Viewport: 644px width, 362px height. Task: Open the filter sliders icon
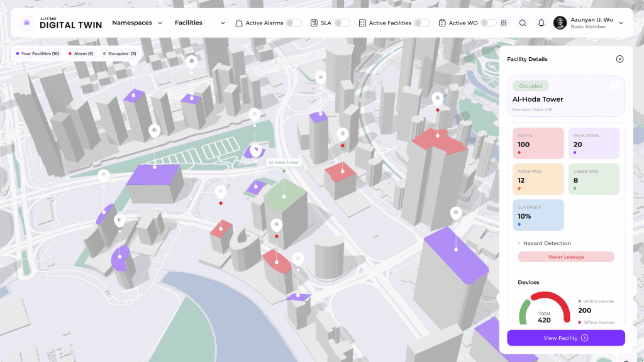pos(504,23)
